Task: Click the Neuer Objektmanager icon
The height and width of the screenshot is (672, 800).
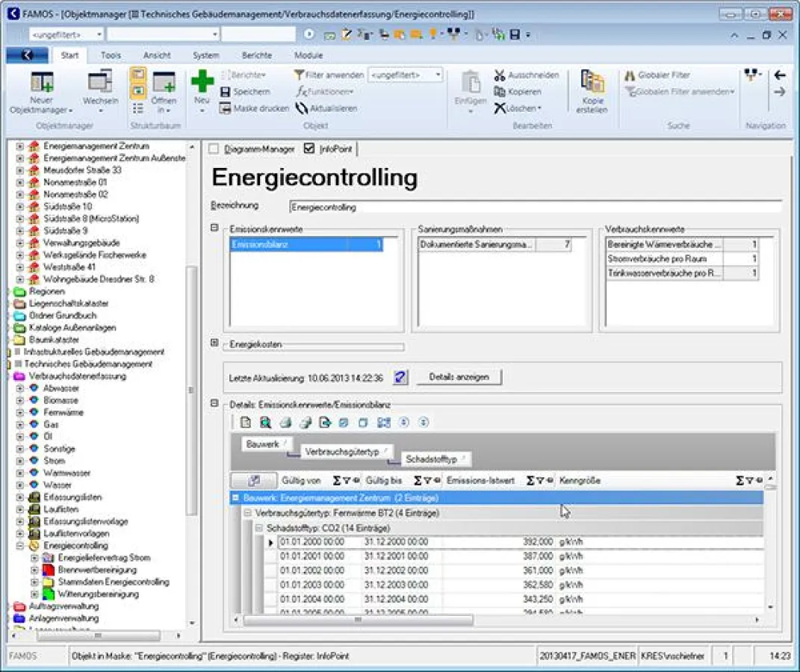Action: (42, 82)
